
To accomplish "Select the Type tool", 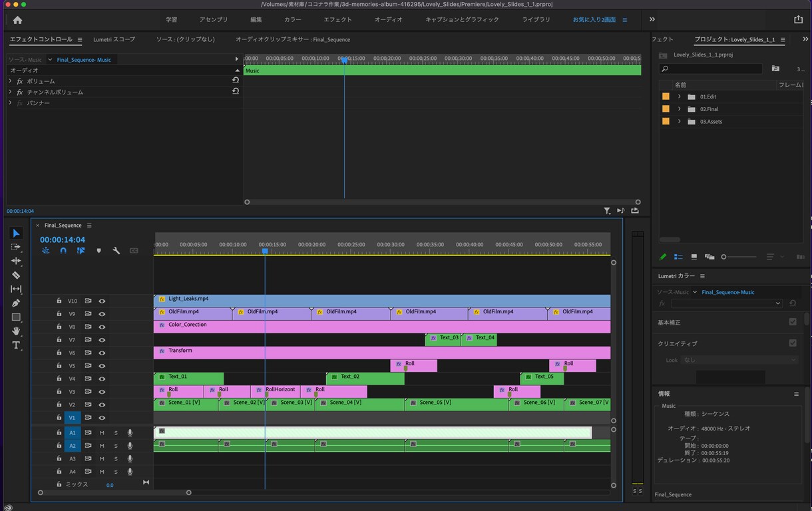I will [16, 345].
